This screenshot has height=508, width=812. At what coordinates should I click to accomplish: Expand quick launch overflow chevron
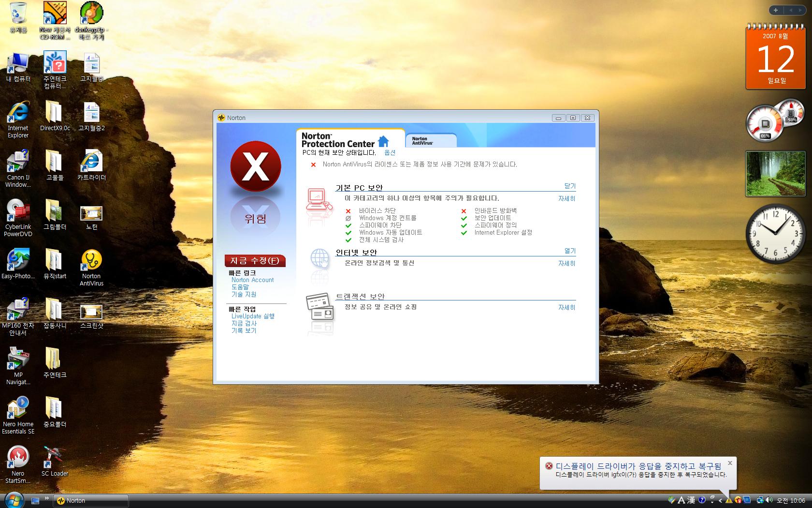click(47, 498)
